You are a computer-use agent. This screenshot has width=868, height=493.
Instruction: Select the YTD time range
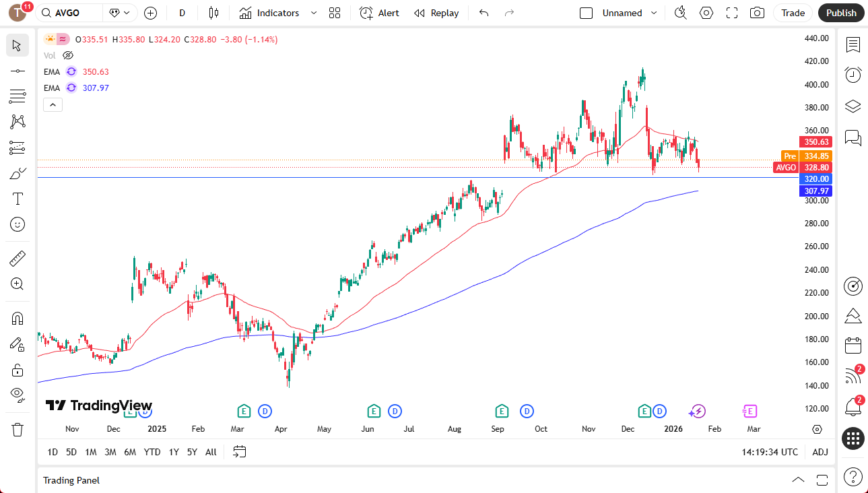[152, 452]
